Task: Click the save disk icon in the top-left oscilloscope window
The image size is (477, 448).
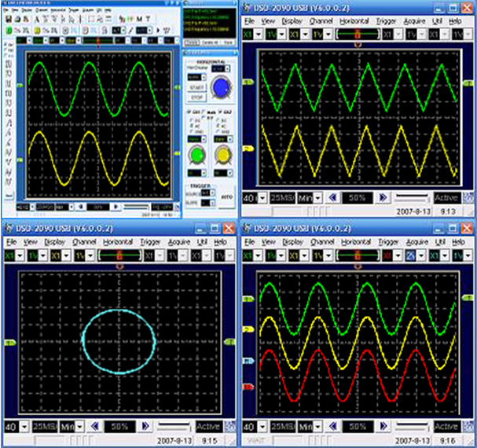Action: tap(8, 19)
